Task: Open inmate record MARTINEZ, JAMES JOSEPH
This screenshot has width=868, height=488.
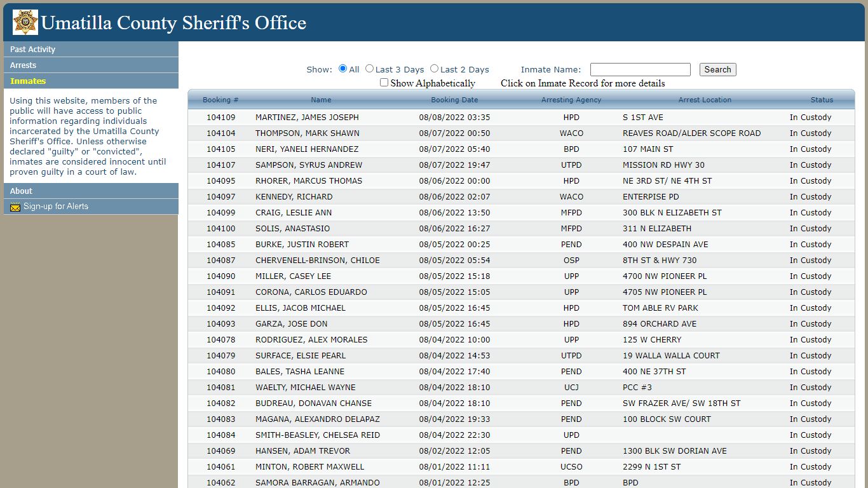Action: (x=521, y=118)
